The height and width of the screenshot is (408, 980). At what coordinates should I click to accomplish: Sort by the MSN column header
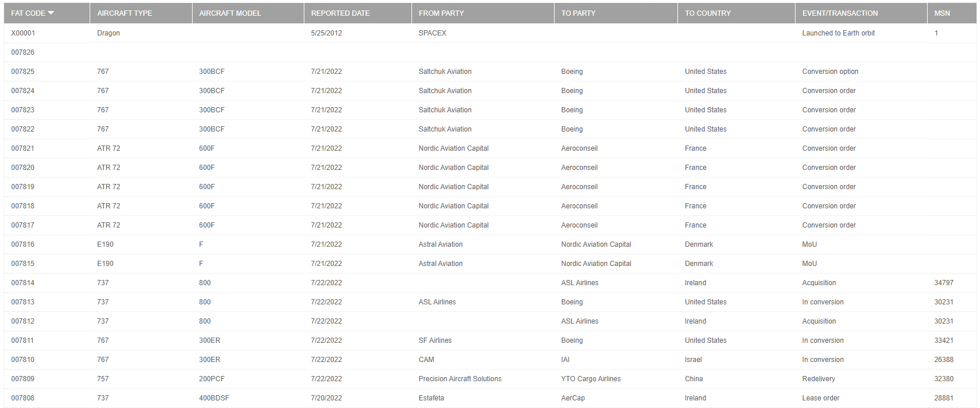click(942, 13)
